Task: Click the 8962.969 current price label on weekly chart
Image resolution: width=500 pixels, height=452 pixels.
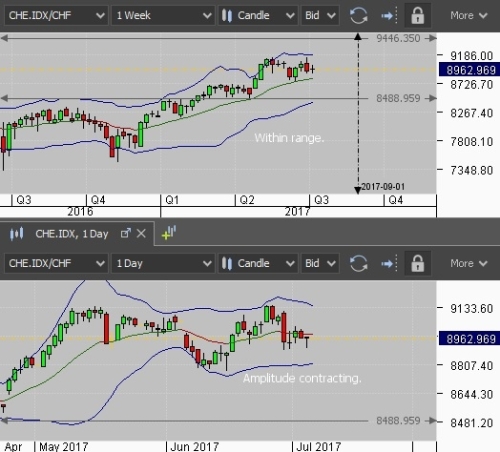Action: (470, 70)
